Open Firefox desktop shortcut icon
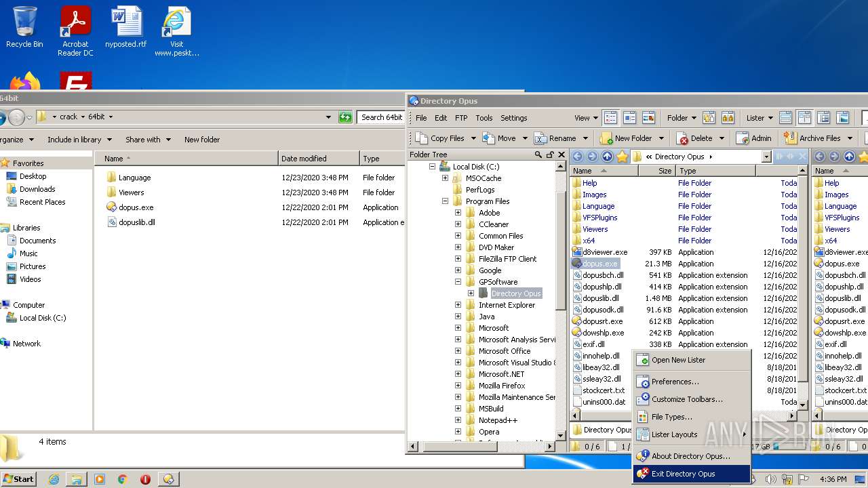 pyautogui.click(x=24, y=81)
